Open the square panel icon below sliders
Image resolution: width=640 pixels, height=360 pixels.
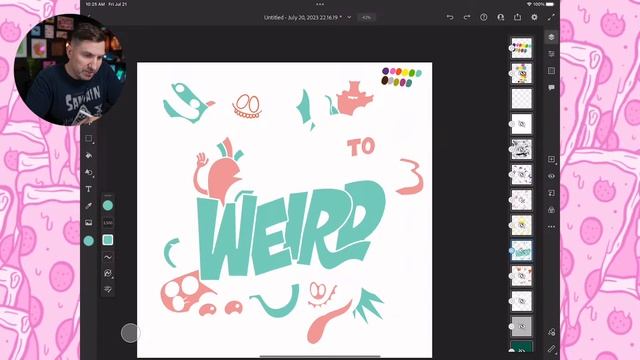click(x=551, y=71)
